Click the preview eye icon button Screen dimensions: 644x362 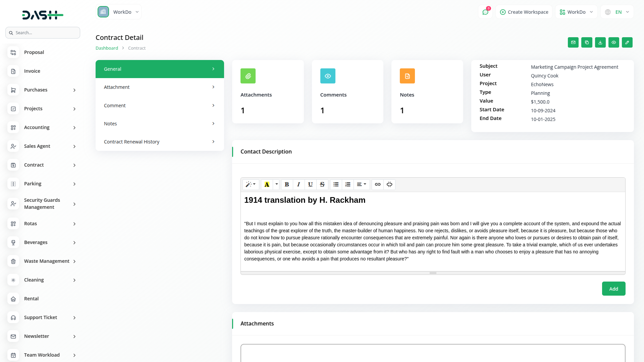pos(614,43)
